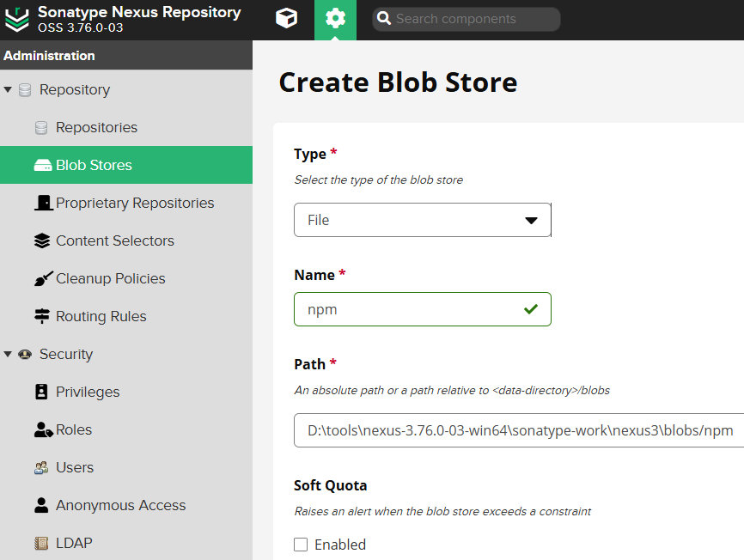Go to Privileges settings
The width and height of the screenshot is (744, 560).
point(126,392)
